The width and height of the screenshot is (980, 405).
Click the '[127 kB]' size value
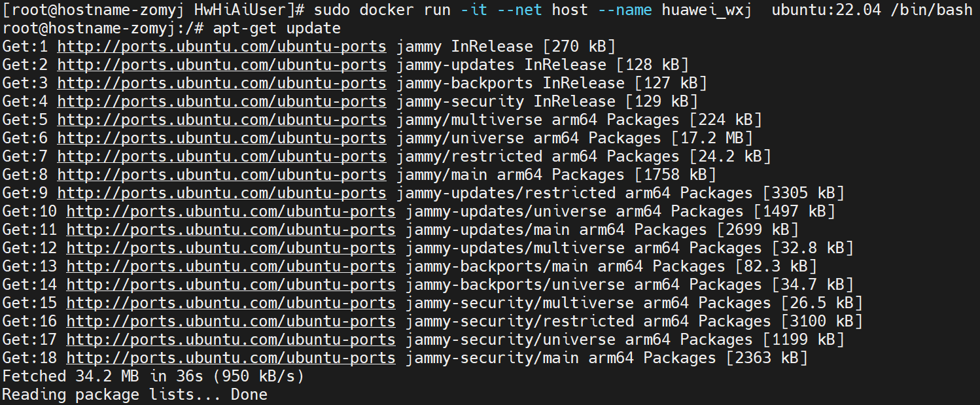pos(671,83)
